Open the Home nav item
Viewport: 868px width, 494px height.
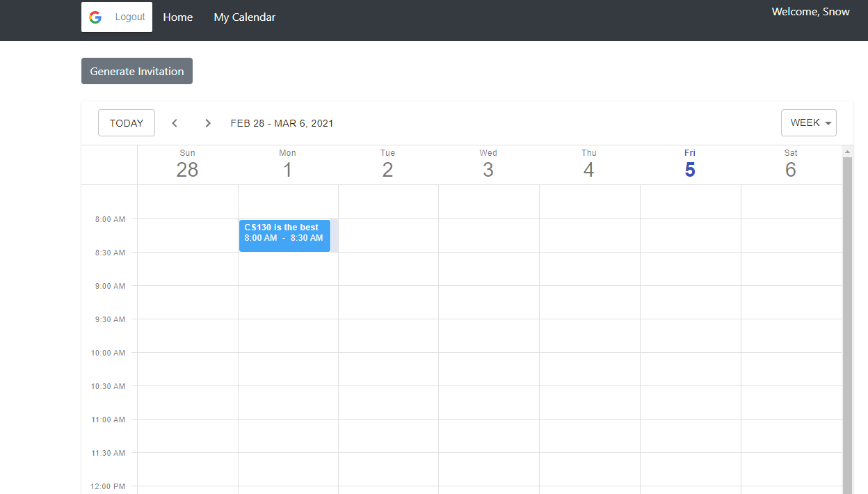coord(178,17)
